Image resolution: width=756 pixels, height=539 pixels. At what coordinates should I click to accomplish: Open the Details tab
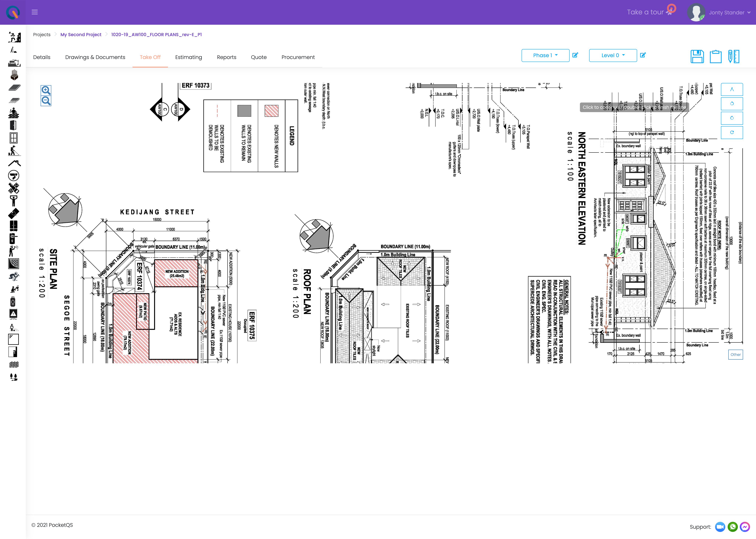[42, 57]
